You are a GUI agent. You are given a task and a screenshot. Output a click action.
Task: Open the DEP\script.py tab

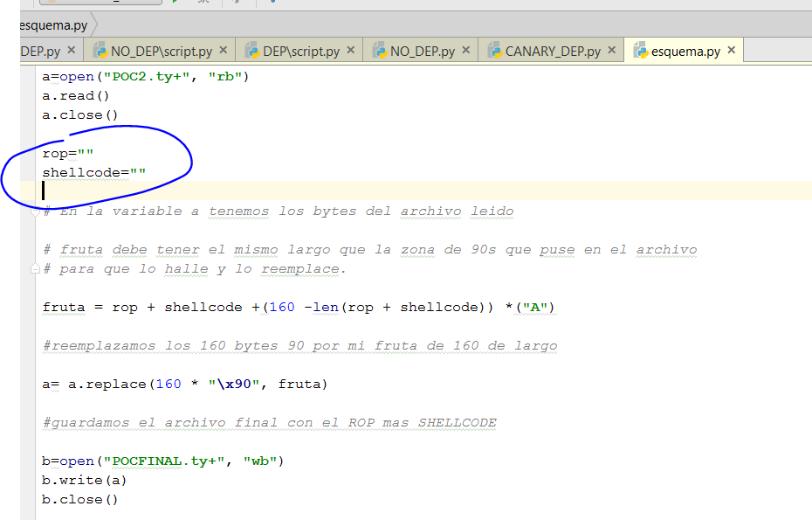point(300,51)
